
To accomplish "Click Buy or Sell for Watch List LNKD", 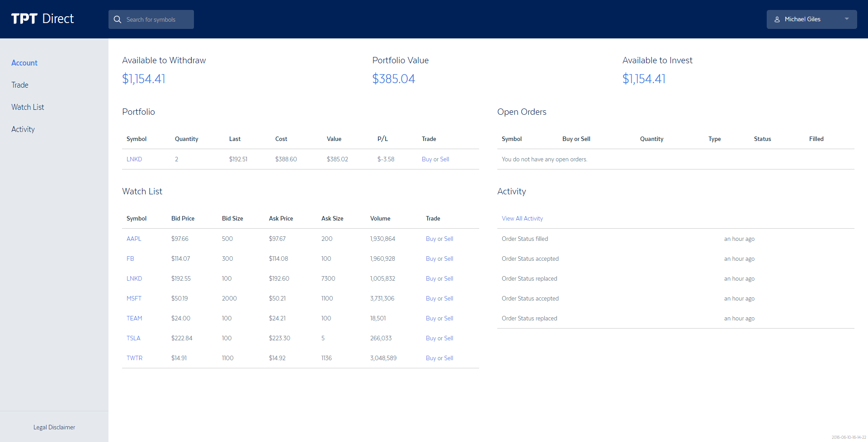I will [x=439, y=278].
